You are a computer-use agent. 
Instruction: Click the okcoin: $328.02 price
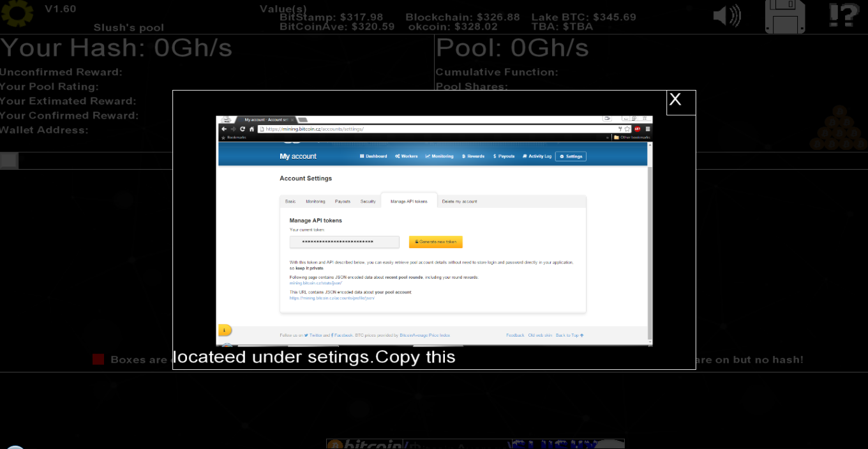pyautogui.click(x=453, y=27)
